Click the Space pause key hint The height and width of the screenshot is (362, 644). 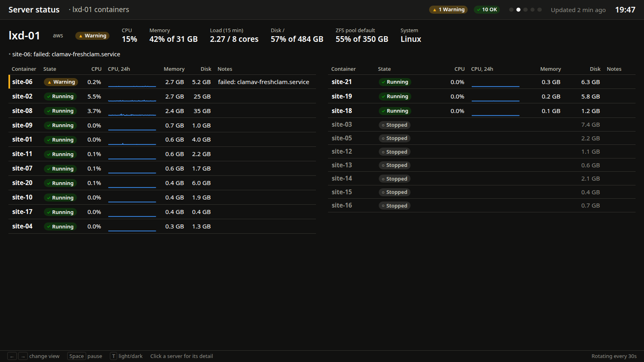pyautogui.click(x=76, y=356)
